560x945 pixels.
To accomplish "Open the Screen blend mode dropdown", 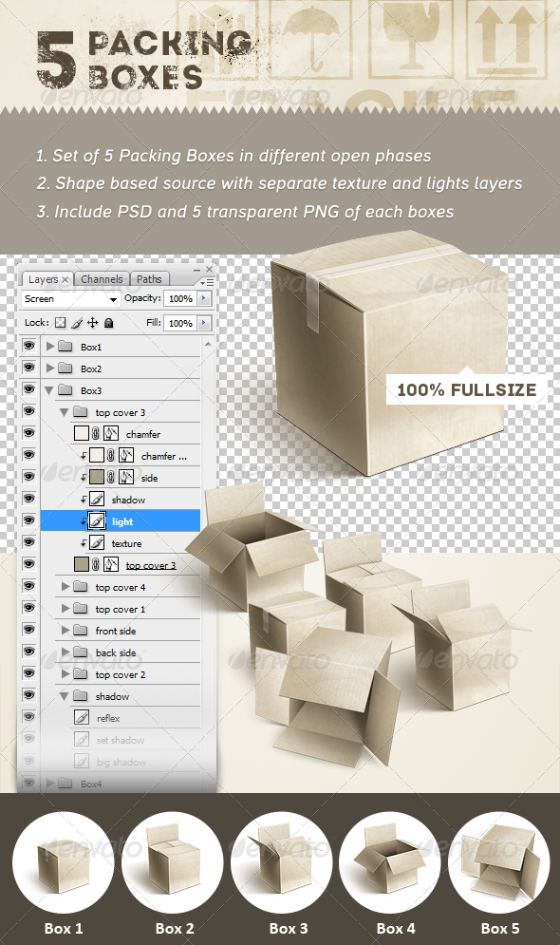I will pos(70,299).
